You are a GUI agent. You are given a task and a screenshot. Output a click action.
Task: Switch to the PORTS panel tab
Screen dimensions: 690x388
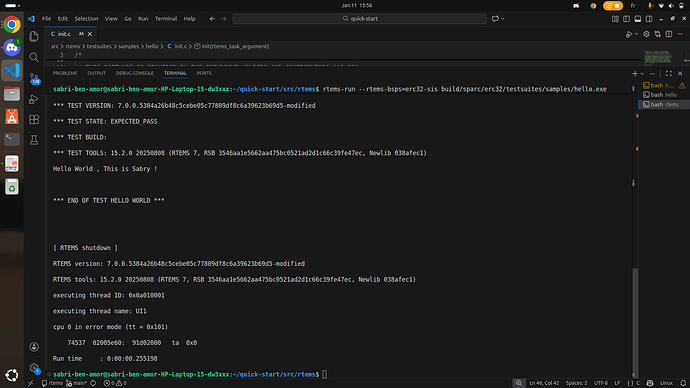pos(204,73)
